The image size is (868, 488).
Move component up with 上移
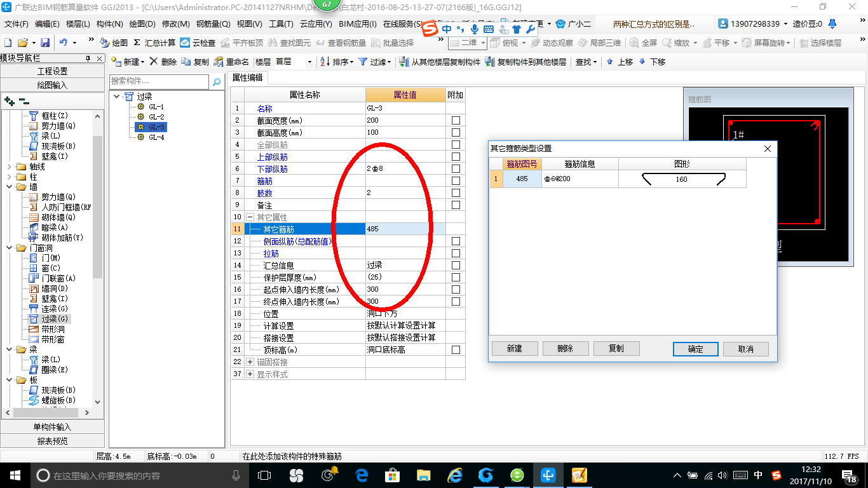click(620, 62)
